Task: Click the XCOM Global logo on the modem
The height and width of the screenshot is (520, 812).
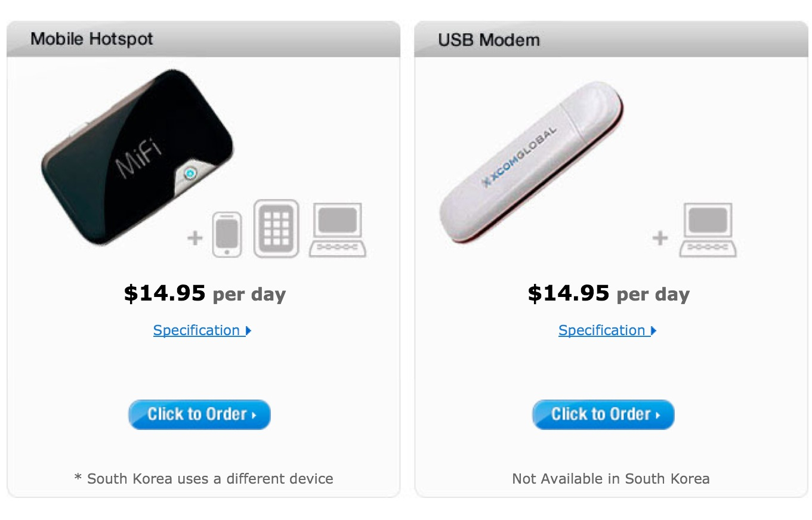Action: click(519, 157)
